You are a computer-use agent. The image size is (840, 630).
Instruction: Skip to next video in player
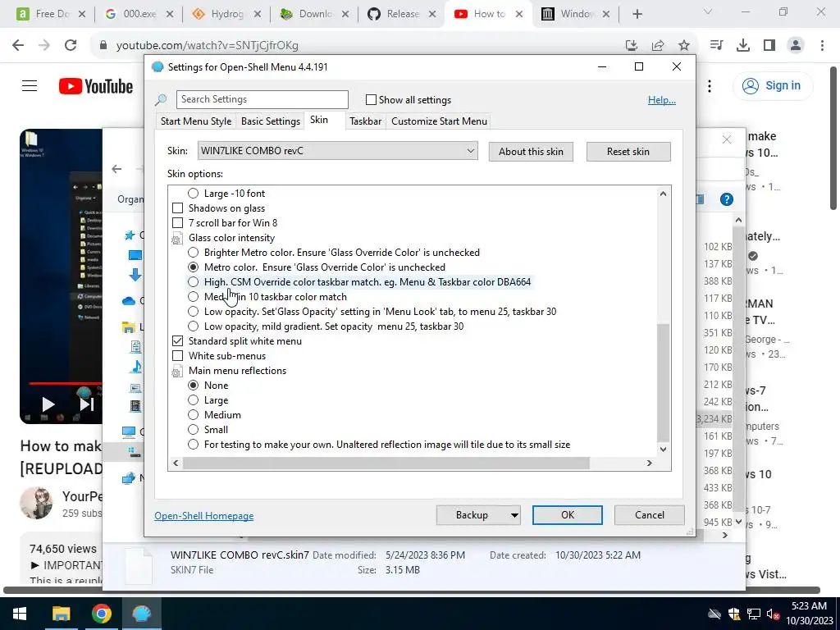pos(86,404)
